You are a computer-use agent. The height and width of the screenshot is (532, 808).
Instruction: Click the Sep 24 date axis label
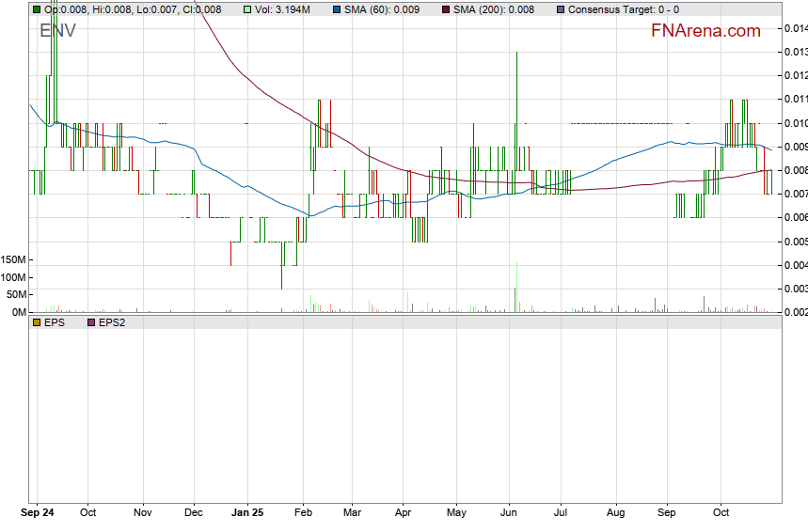38,513
